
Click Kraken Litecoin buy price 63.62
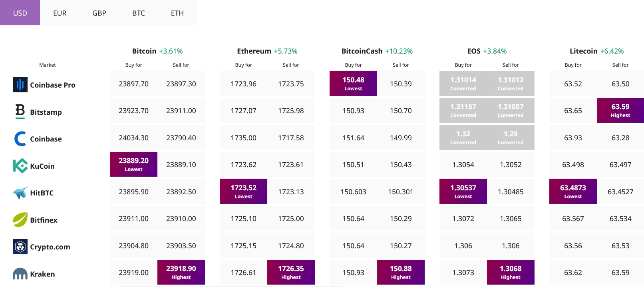(573, 272)
